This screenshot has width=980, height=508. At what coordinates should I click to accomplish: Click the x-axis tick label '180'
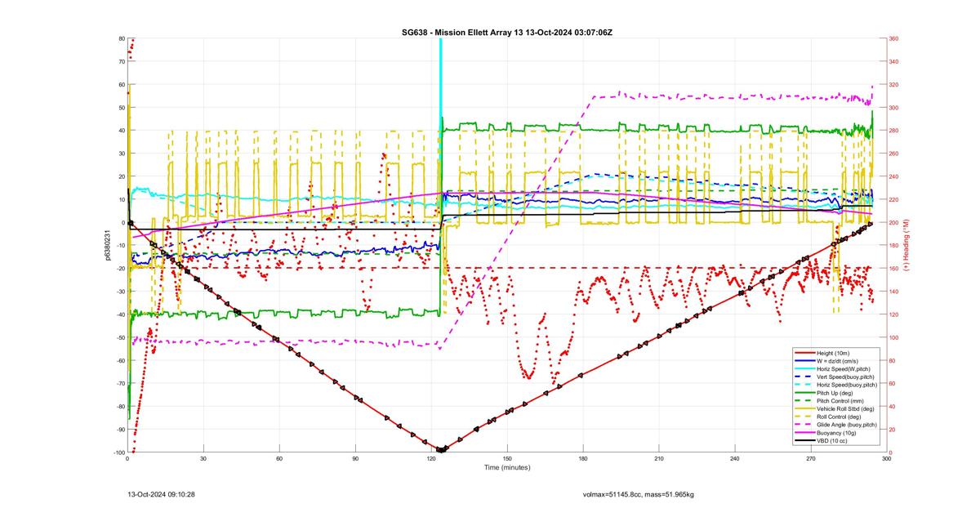(x=583, y=459)
